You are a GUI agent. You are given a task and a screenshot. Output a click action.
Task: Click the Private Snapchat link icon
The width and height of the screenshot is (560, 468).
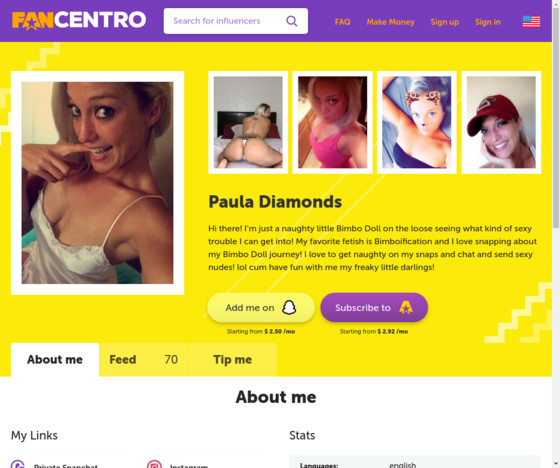click(18, 464)
